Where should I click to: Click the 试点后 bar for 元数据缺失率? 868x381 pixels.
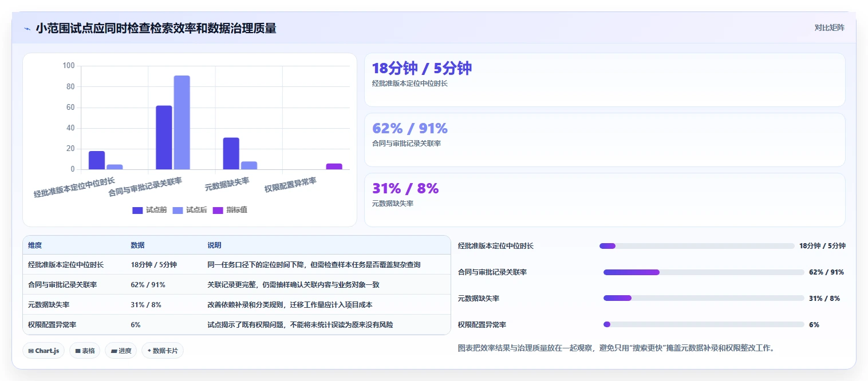pos(249,165)
